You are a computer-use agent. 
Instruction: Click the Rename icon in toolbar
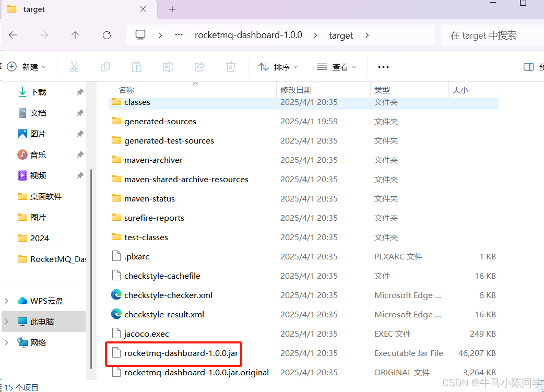[168, 67]
